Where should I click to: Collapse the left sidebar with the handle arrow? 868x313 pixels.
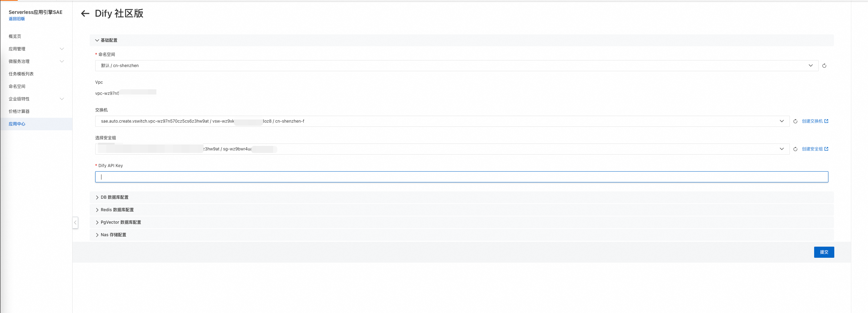click(x=75, y=222)
